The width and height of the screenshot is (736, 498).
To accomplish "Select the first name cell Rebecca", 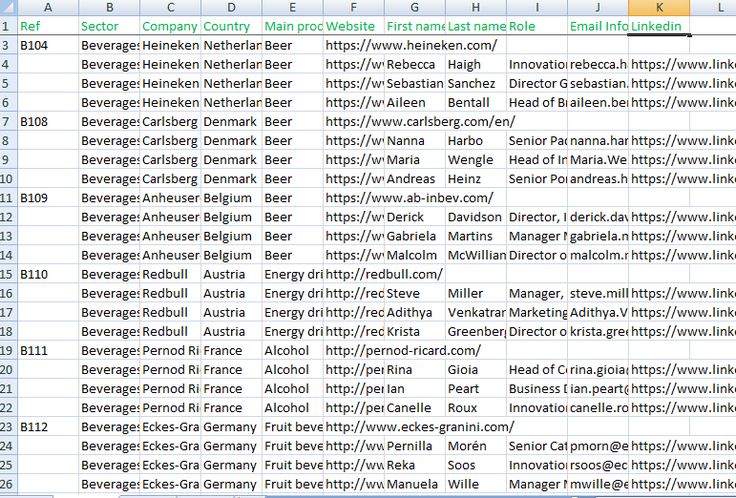I will coord(414,65).
